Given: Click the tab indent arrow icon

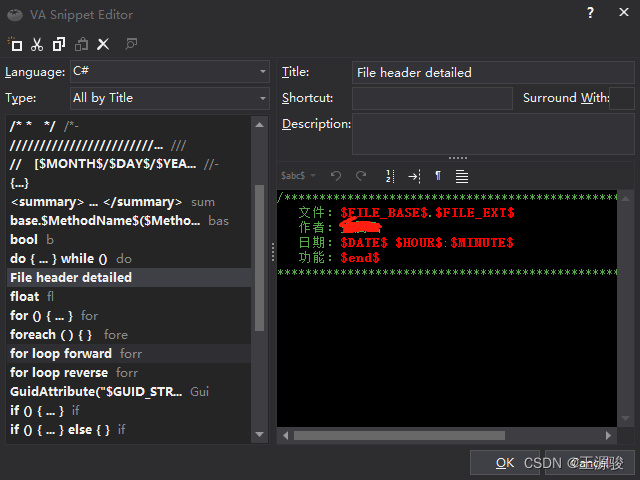Looking at the screenshot, I should tap(414, 176).
